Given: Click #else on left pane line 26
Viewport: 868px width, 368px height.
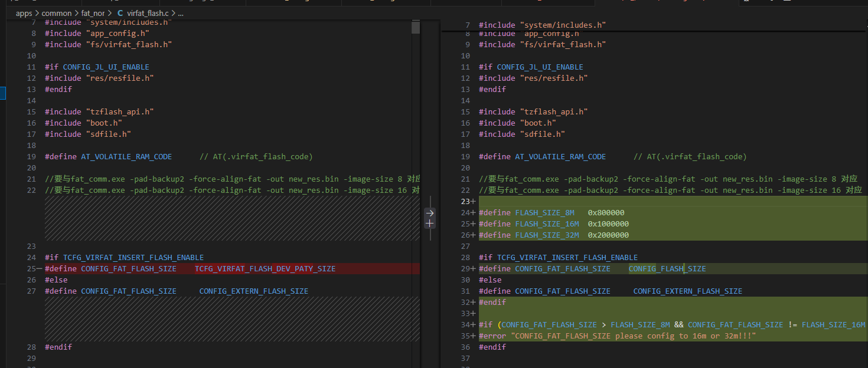Looking at the screenshot, I should (x=56, y=280).
